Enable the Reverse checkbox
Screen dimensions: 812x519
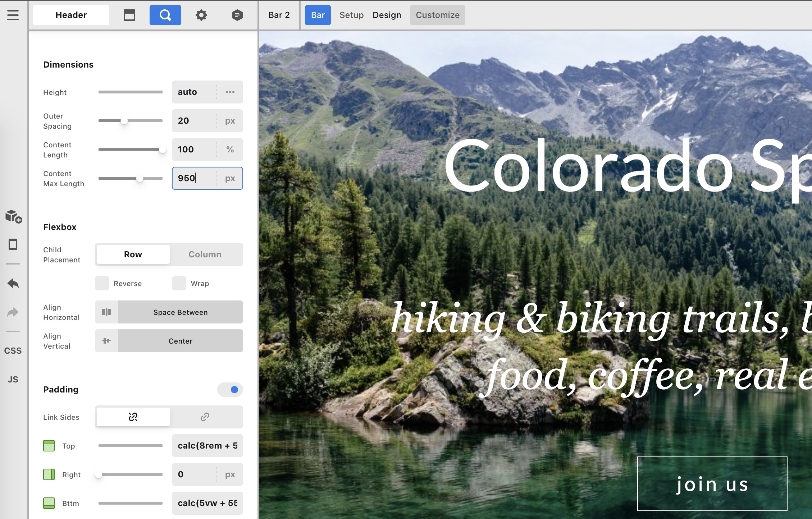(102, 283)
